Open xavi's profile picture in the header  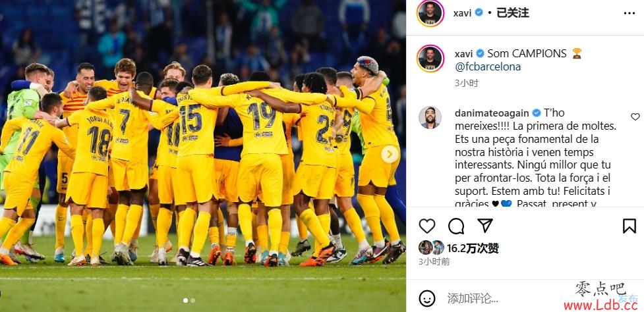click(430, 13)
